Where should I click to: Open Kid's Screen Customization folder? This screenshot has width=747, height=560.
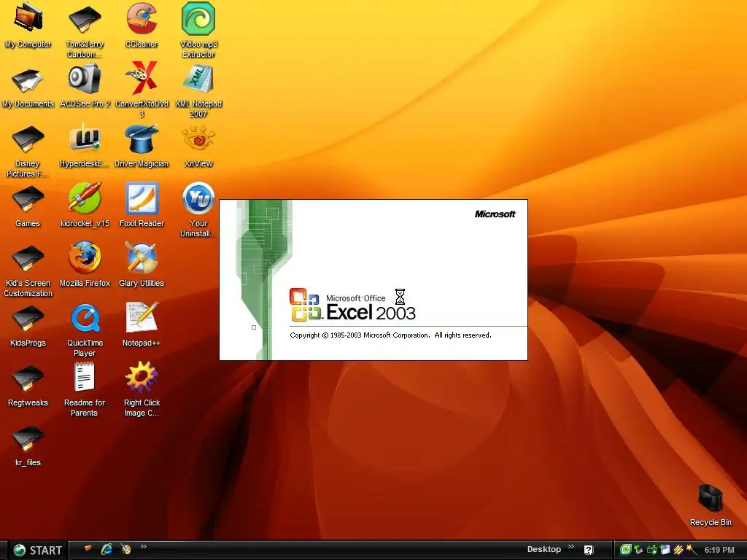click(28, 271)
